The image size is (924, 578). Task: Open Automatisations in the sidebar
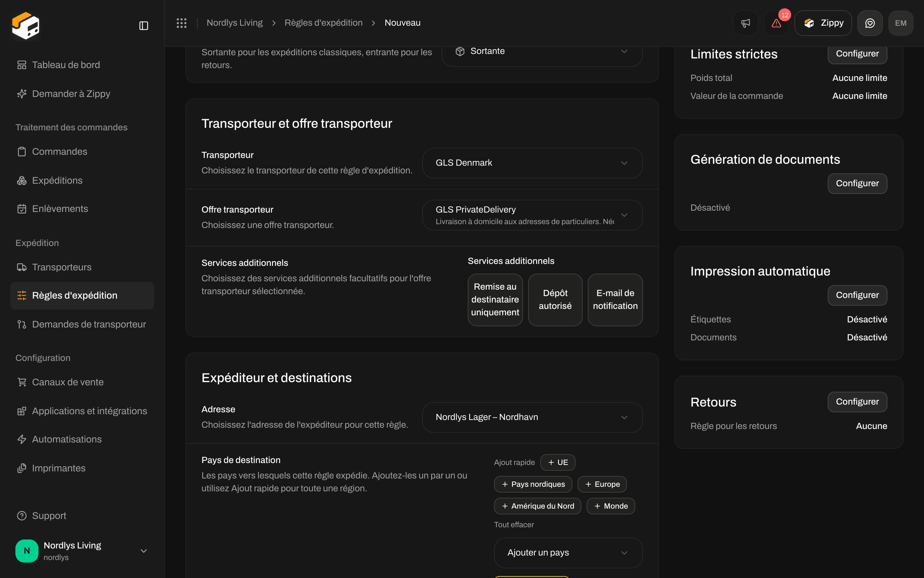coord(82,439)
